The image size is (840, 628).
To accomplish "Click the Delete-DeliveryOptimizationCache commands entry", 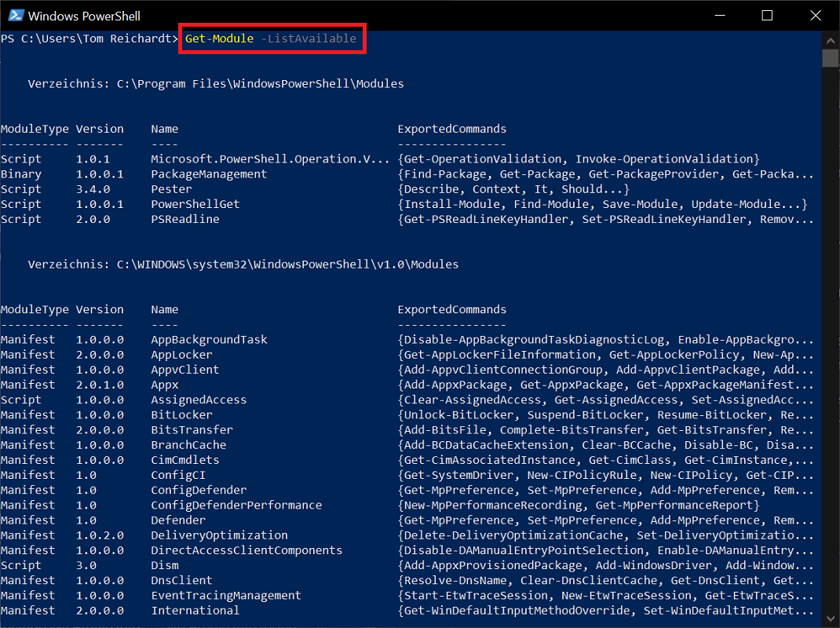I will [606, 535].
